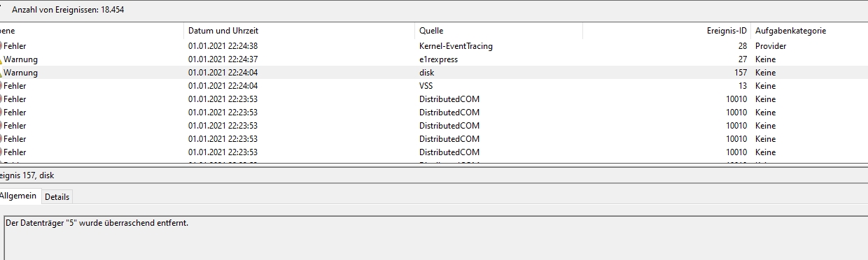Select the Kernel-EventTracing error row icon
Image resolution: width=868 pixels, height=260 pixels.
click(1, 46)
